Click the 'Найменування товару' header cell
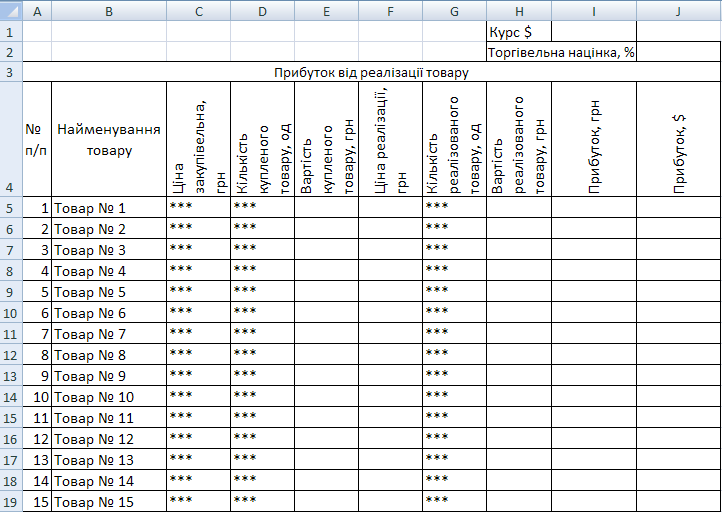This screenshot has width=722, height=512. (109, 139)
